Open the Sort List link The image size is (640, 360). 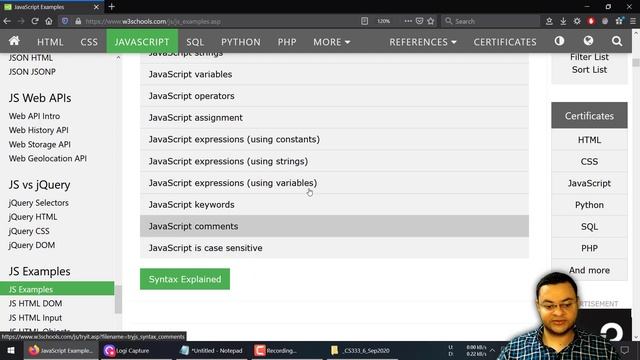tap(589, 70)
